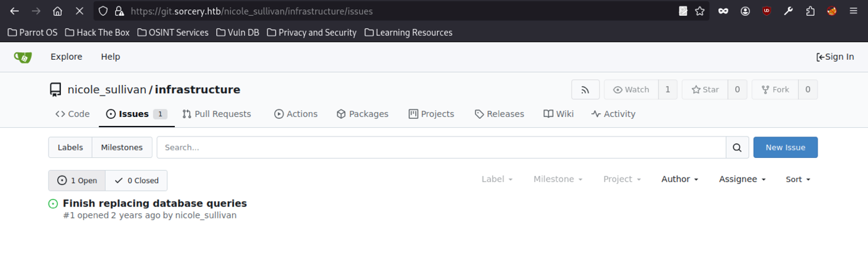Image resolution: width=868 pixels, height=258 pixels.
Task: Open the Sort dropdown
Action: click(798, 179)
